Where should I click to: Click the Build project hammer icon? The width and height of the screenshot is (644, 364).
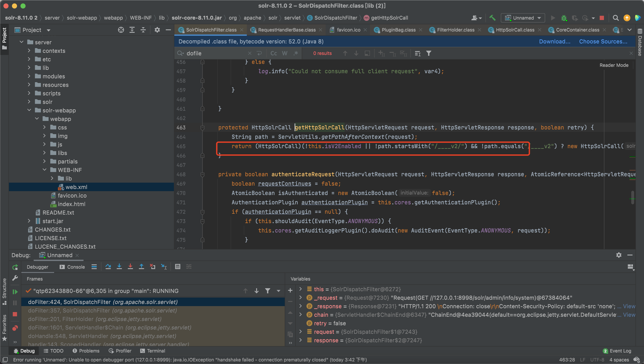492,18
